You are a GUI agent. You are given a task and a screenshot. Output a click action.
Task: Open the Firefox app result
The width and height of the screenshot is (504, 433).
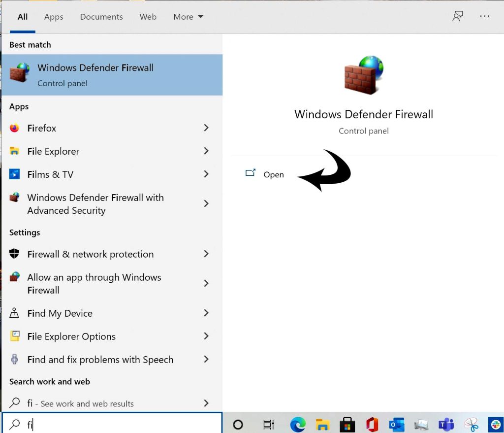tap(112, 128)
